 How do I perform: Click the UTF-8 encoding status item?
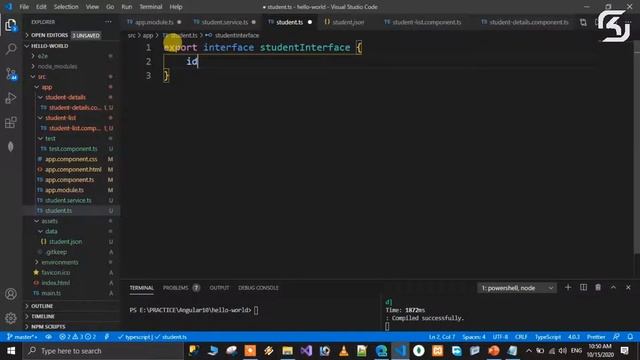[x=500, y=337]
